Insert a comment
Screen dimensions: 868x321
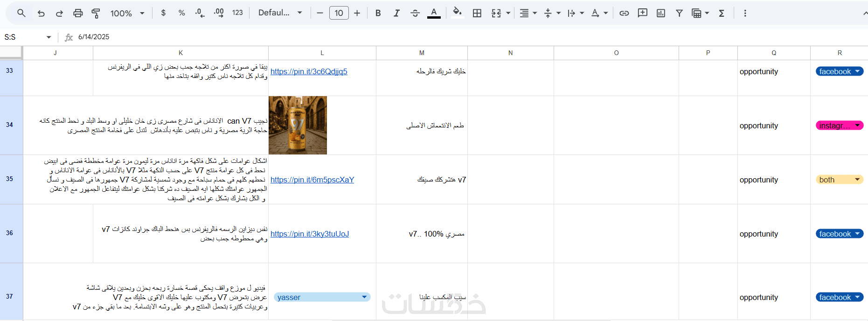[643, 13]
